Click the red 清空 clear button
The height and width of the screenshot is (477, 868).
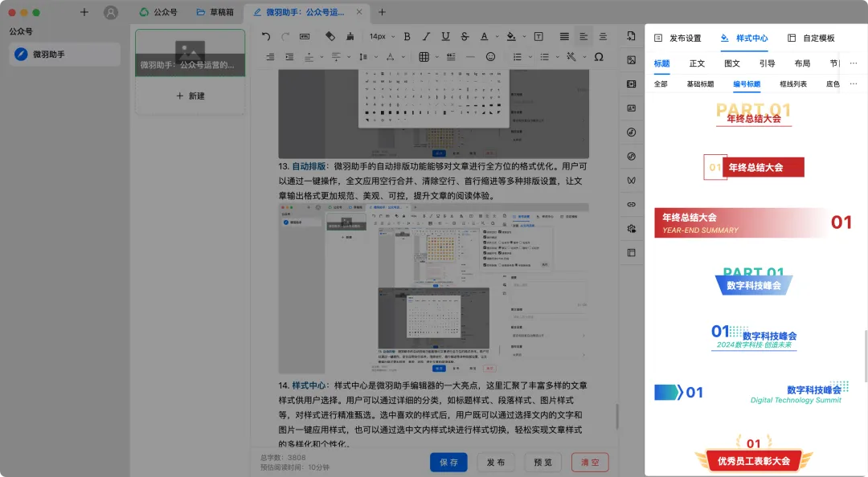590,462
